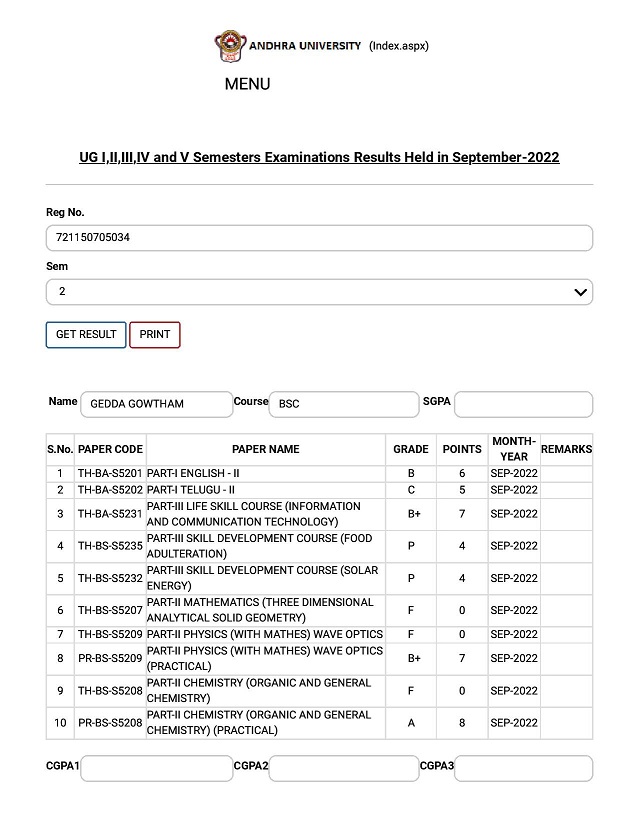Select the PAPER NAME column header
The height and width of the screenshot is (825, 638).
[266, 449]
